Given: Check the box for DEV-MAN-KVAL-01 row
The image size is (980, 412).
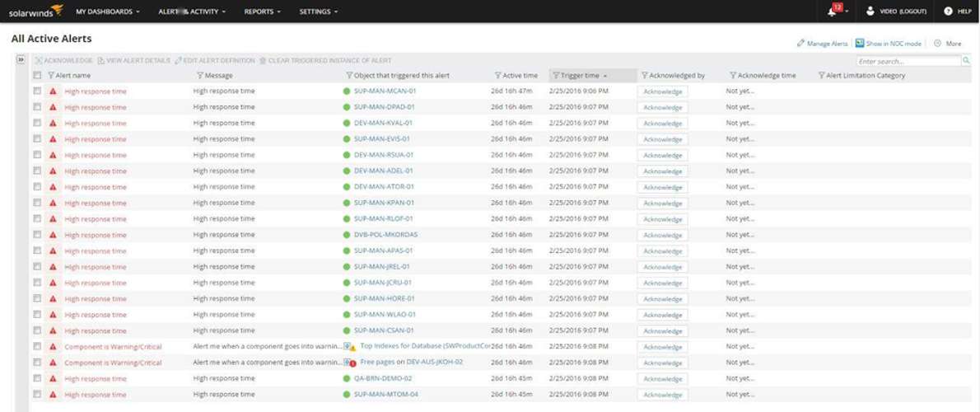Looking at the screenshot, I should pyautogui.click(x=38, y=123).
